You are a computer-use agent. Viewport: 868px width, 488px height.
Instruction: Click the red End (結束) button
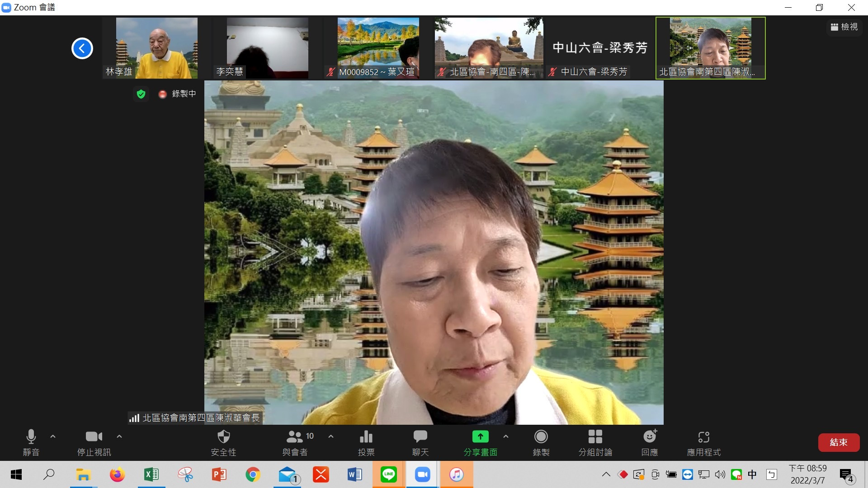pos(839,442)
